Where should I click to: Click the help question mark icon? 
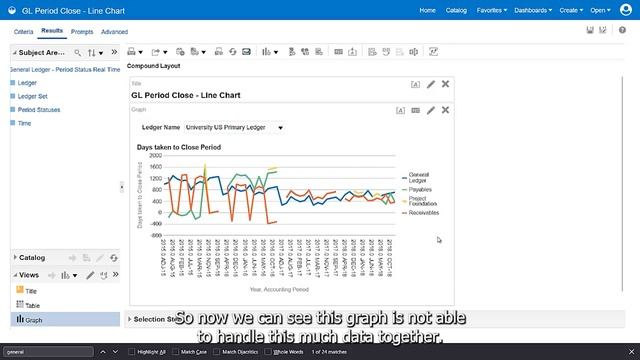[622, 30]
